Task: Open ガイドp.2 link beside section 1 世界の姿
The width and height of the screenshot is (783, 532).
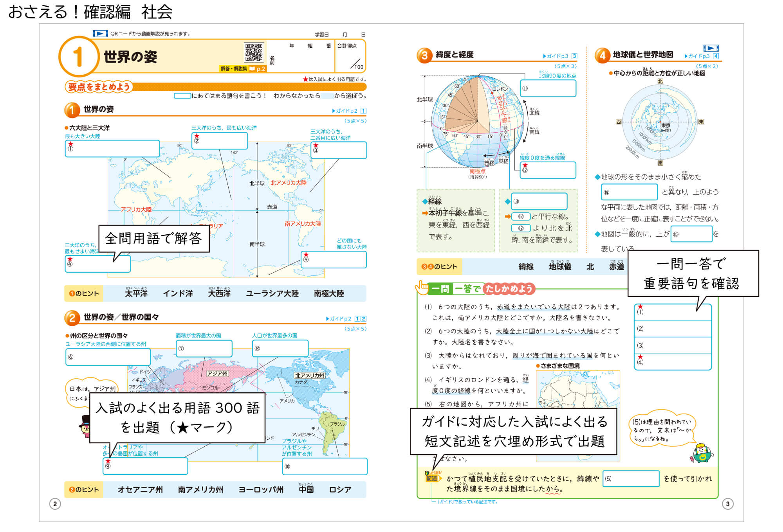Action: point(349,111)
